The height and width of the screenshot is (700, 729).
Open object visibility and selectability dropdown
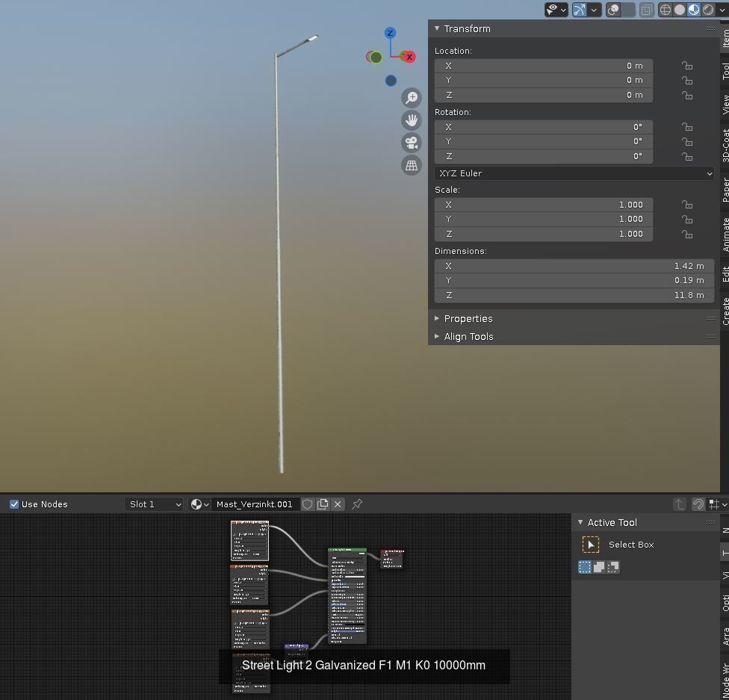(556, 10)
